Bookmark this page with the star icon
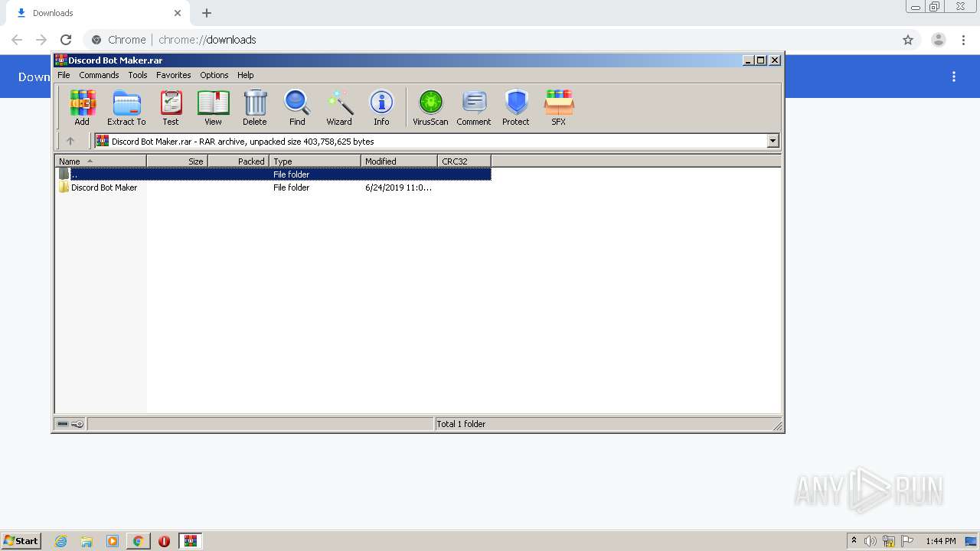This screenshot has height=551, width=980. pyautogui.click(x=908, y=40)
